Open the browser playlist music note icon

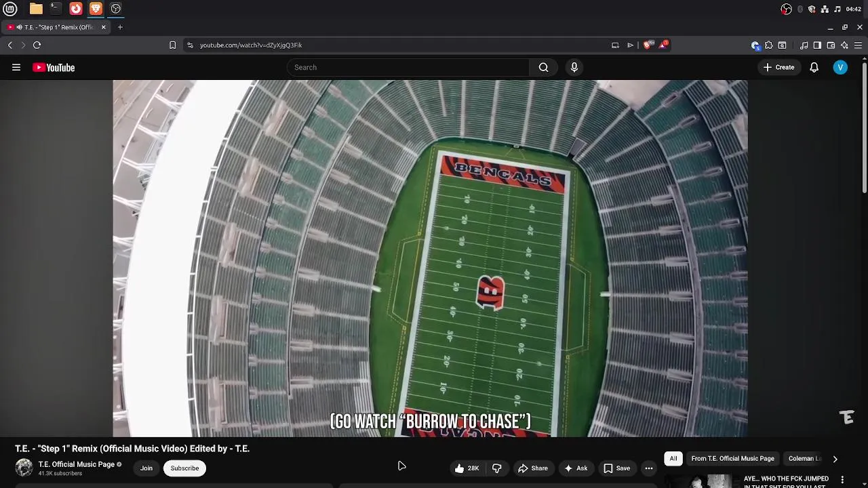tap(804, 45)
